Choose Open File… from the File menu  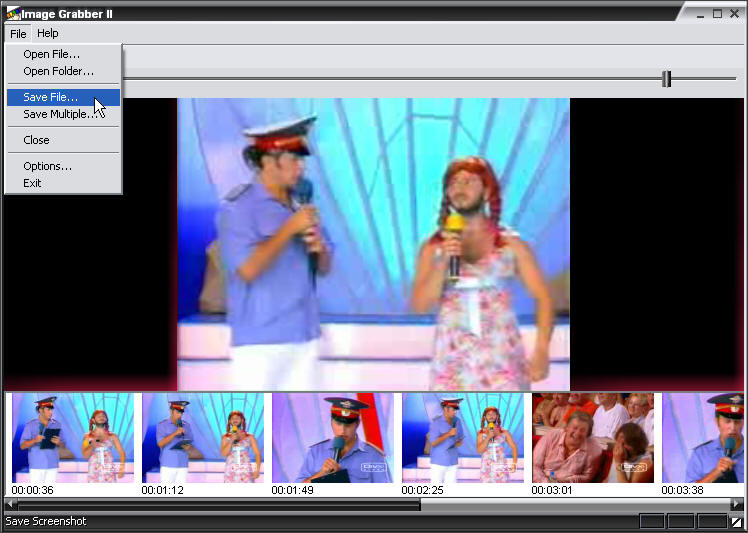(63, 54)
